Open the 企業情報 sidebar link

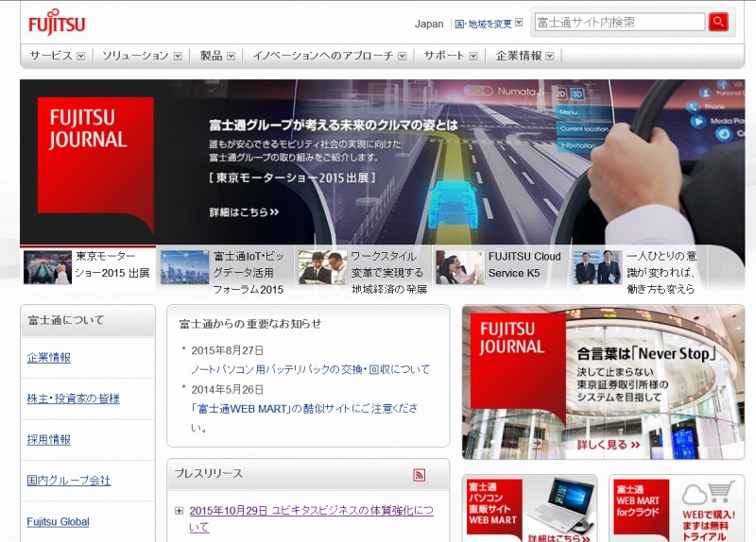pyautogui.click(x=49, y=358)
